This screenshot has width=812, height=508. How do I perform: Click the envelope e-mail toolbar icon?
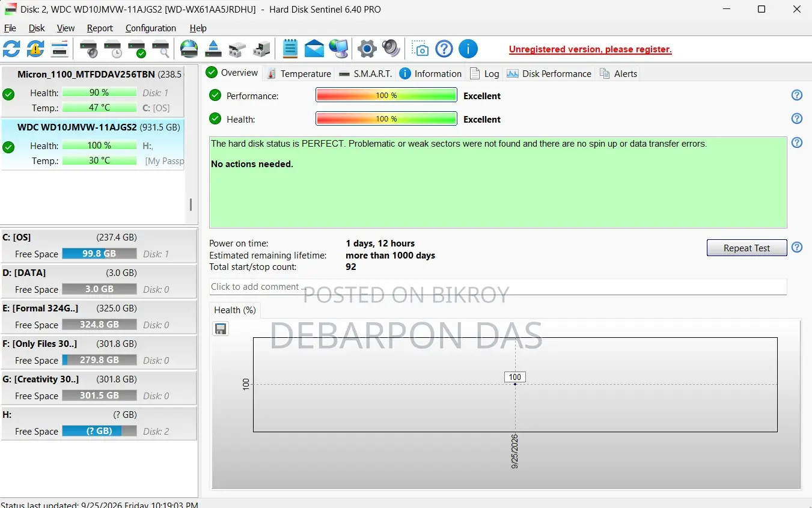314,49
